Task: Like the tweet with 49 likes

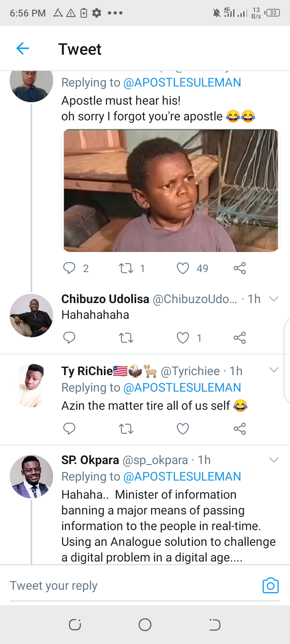Action: pos(183,268)
